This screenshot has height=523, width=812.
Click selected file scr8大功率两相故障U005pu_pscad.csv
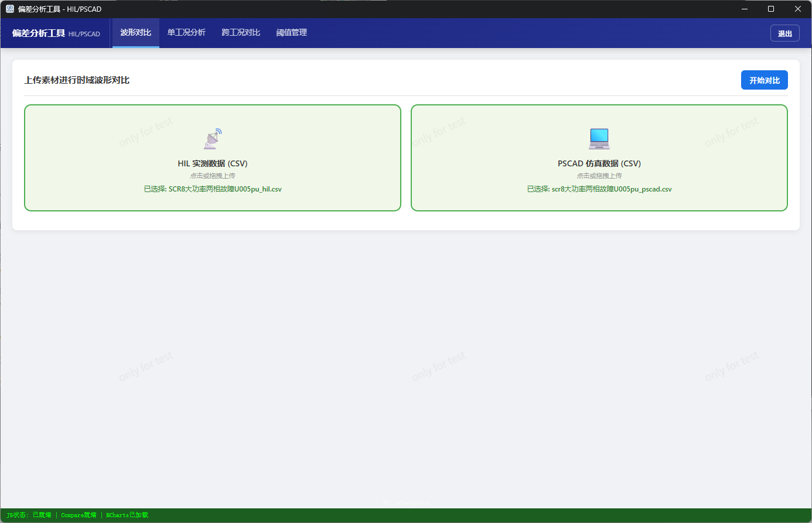click(x=599, y=189)
